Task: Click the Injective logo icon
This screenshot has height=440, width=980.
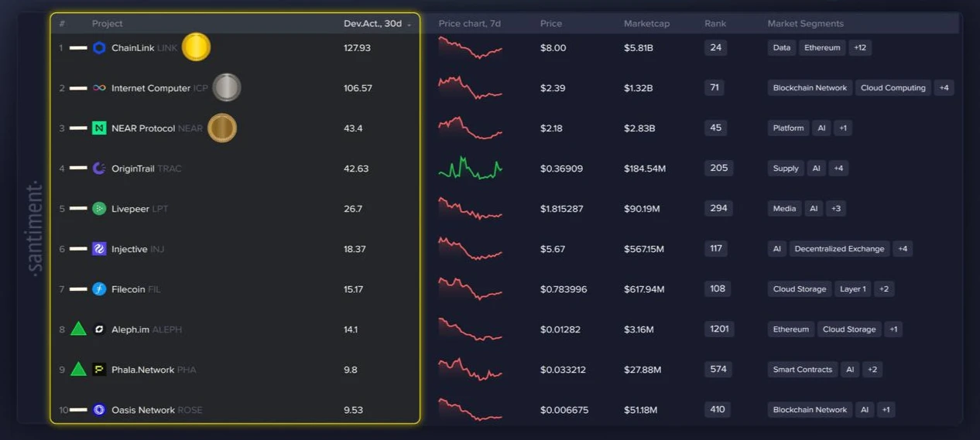Action: click(x=99, y=249)
